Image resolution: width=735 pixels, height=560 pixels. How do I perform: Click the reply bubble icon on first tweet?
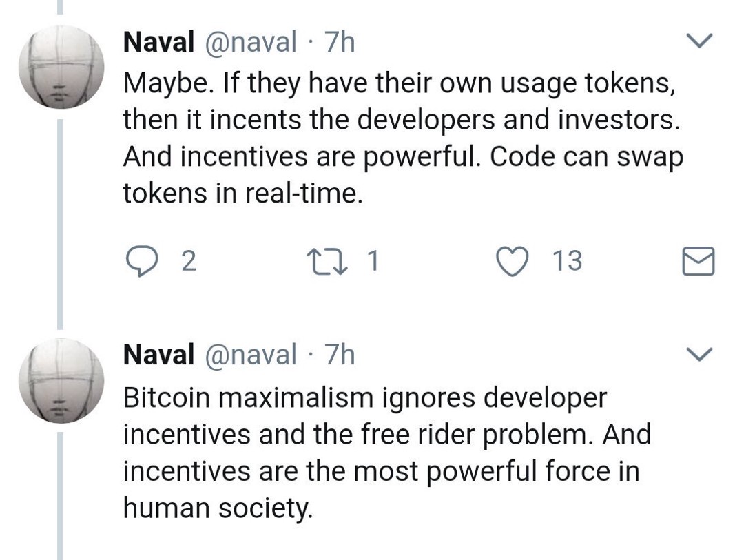[142, 262]
